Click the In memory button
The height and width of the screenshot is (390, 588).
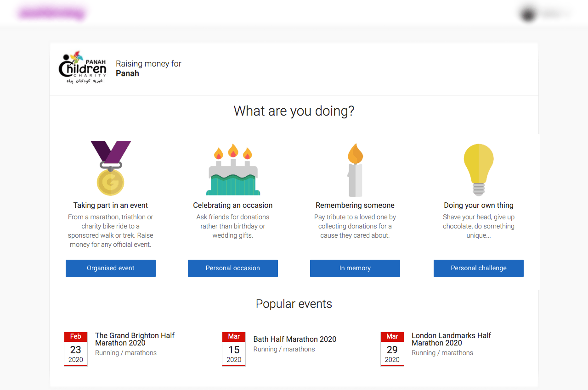355,268
